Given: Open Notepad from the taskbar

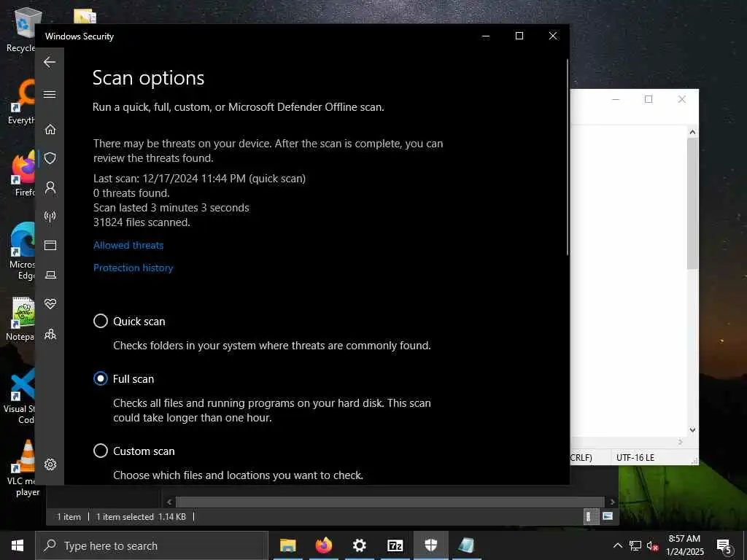Looking at the screenshot, I should 466,545.
